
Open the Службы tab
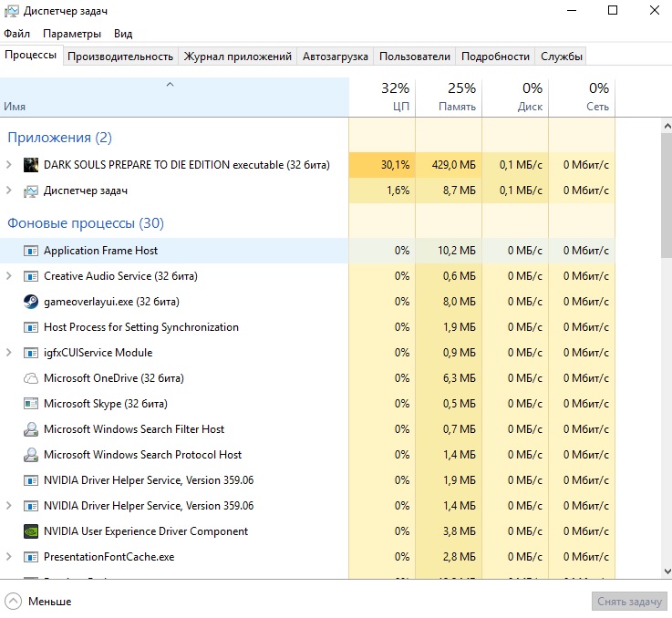coord(561,57)
